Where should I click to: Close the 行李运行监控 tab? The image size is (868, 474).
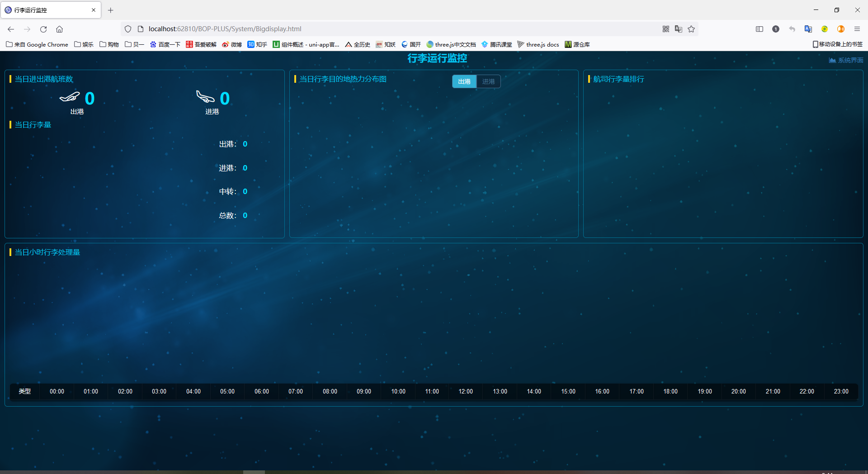(x=94, y=10)
